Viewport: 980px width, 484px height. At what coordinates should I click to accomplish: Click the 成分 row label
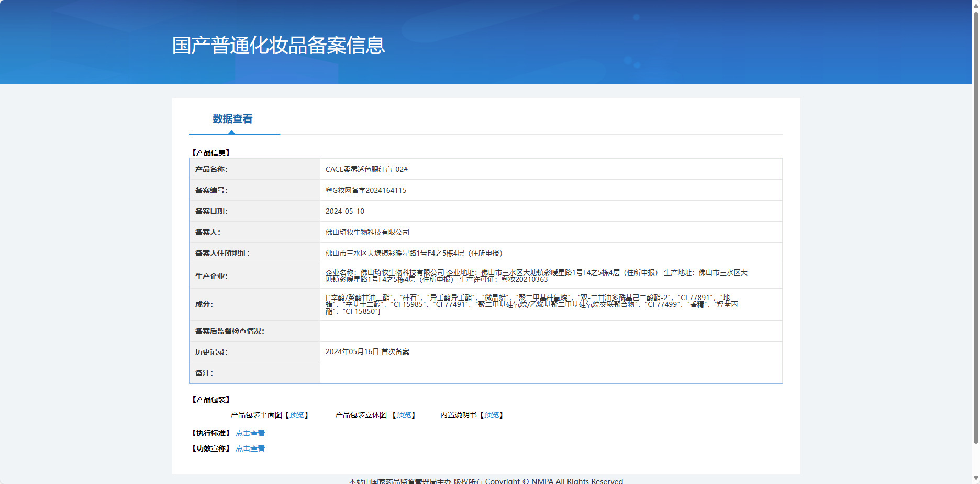tap(204, 304)
